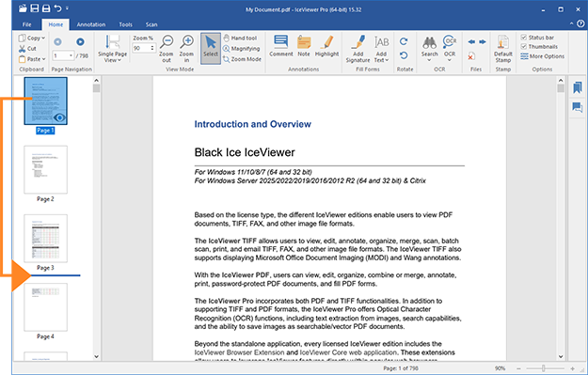Open the quick access toolbar customize arrow
Viewport: 588px width, 375px height.
point(67,8)
